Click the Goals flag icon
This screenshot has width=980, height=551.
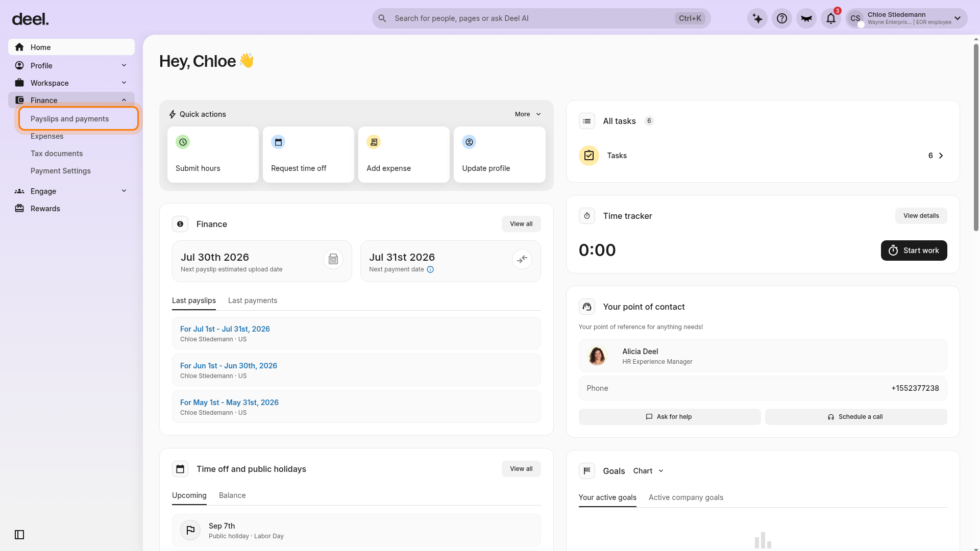[x=587, y=471]
